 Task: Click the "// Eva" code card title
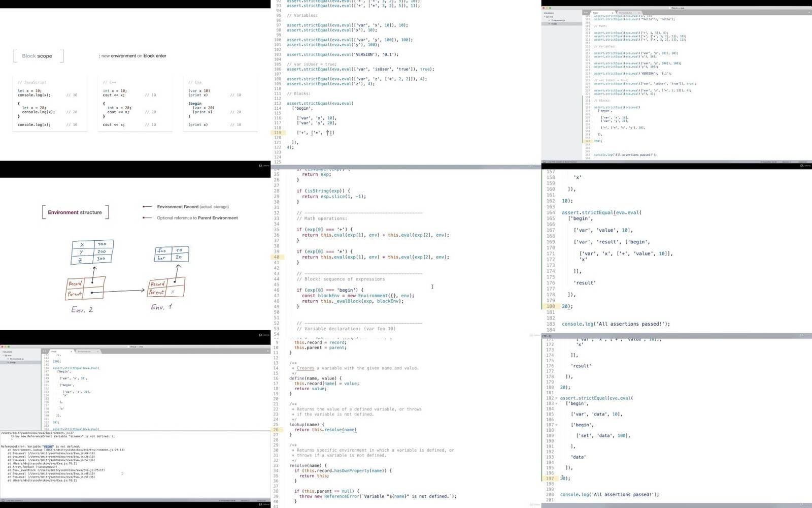pyautogui.click(x=195, y=82)
